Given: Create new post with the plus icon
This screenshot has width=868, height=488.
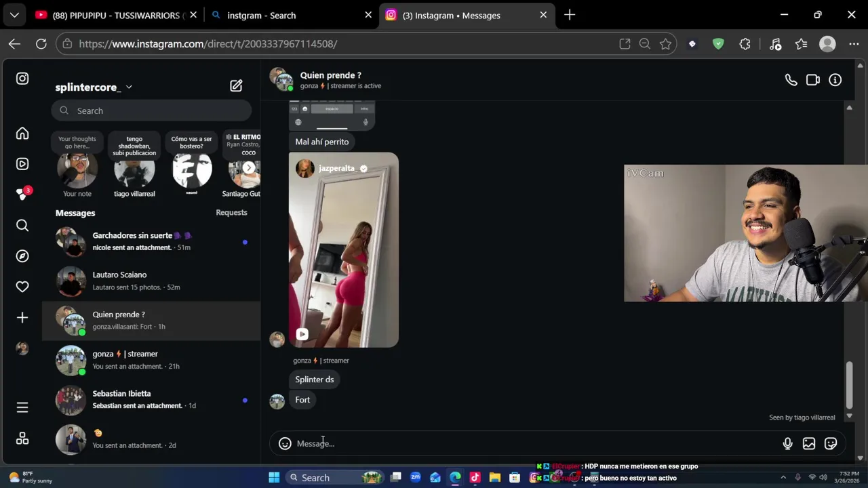Looking at the screenshot, I should coord(22,318).
